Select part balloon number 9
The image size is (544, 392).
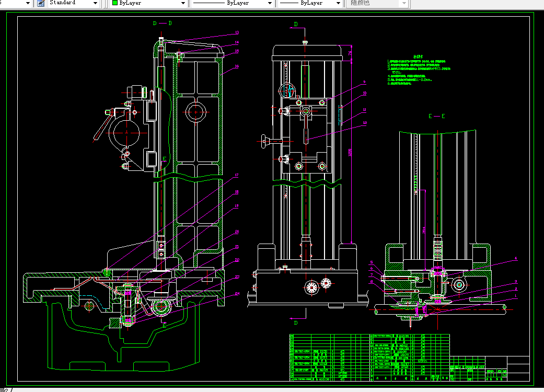364,82
